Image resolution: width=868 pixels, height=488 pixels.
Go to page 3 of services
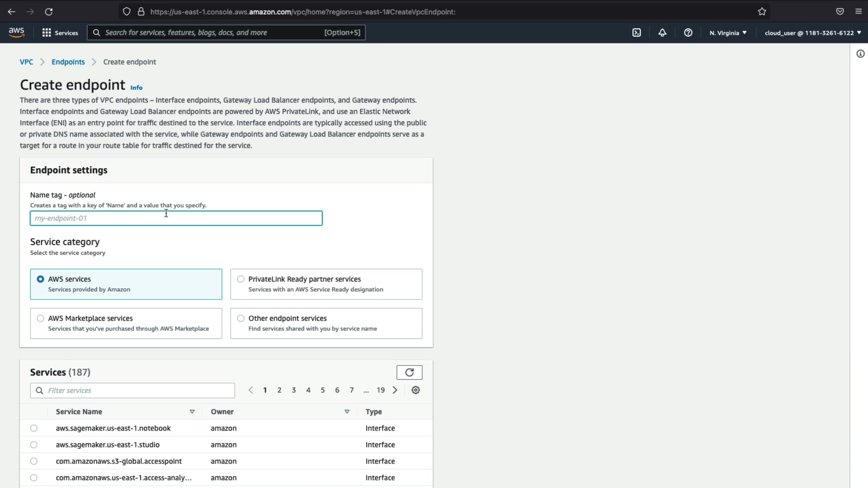coord(294,390)
